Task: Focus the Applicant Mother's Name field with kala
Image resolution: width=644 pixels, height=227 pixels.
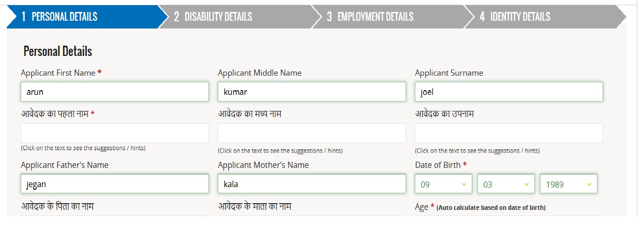Action: [x=311, y=184]
